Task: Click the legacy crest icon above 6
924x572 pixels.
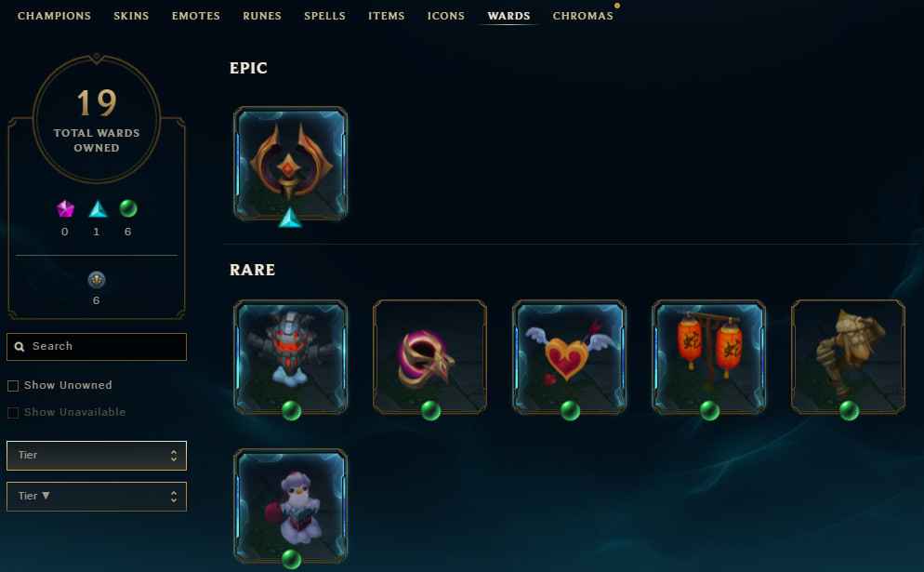Action: coord(96,280)
